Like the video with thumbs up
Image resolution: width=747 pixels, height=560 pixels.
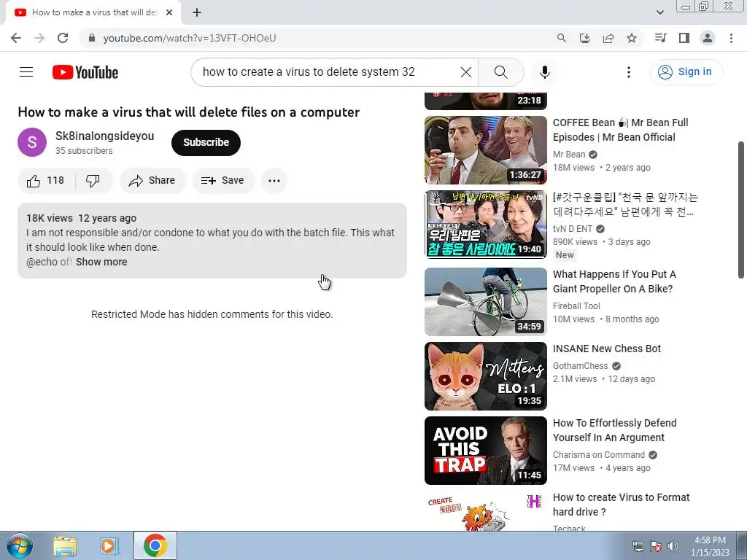[x=46, y=181]
